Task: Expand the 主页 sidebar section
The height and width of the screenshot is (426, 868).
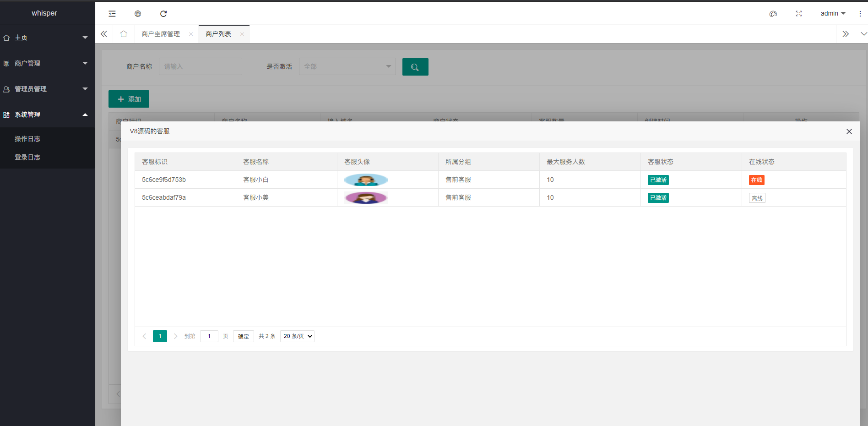Action: point(46,38)
